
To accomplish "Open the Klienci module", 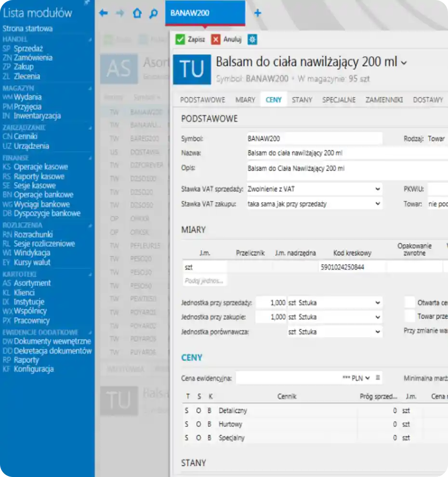I will tap(24, 292).
